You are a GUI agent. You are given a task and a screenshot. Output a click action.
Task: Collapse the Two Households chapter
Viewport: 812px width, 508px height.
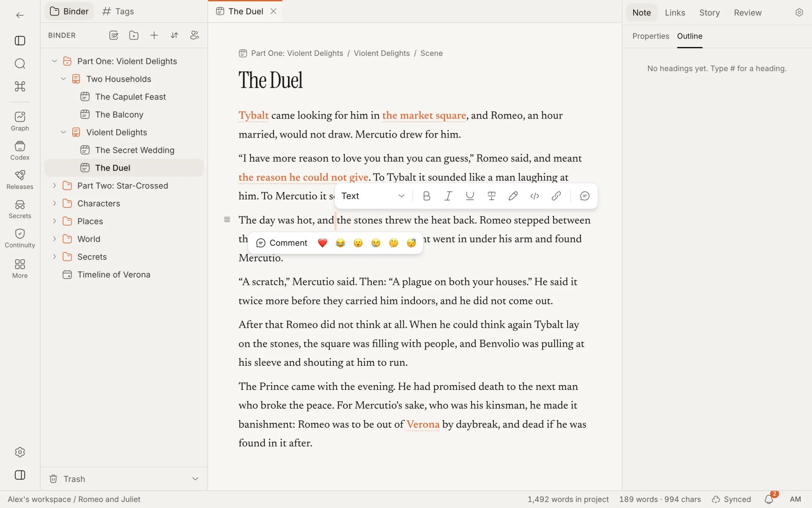tap(63, 79)
